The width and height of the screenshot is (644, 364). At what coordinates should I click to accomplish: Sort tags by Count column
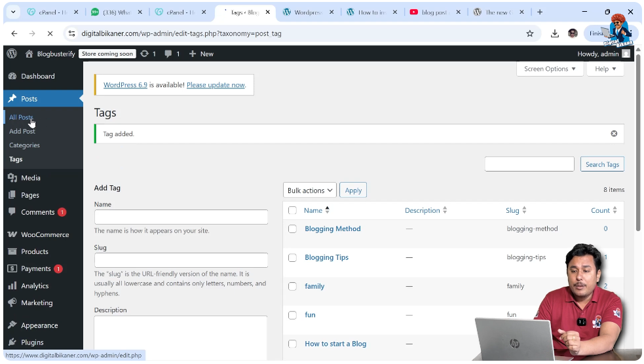pyautogui.click(x=604, y=211)
